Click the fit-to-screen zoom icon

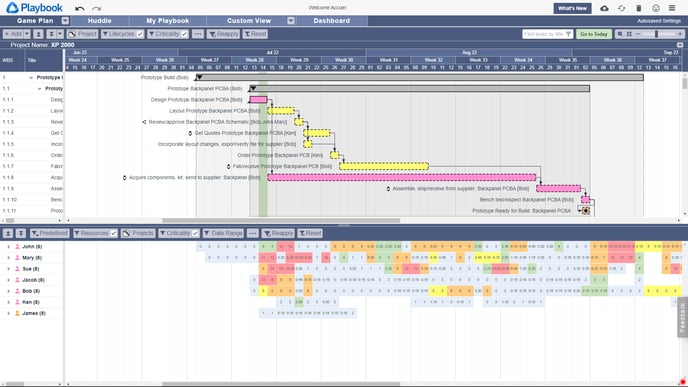tap(629, 34)
